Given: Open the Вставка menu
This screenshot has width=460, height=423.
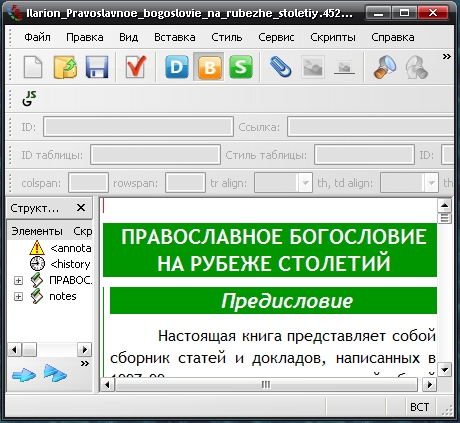Looking at the screenshot, I should pos(175,37).
